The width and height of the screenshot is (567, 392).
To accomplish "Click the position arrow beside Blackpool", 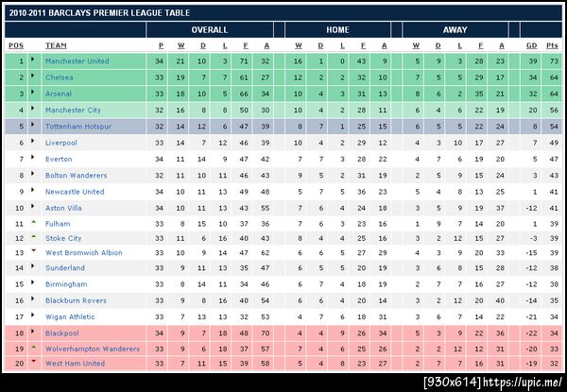I will [x=34, y=332].
